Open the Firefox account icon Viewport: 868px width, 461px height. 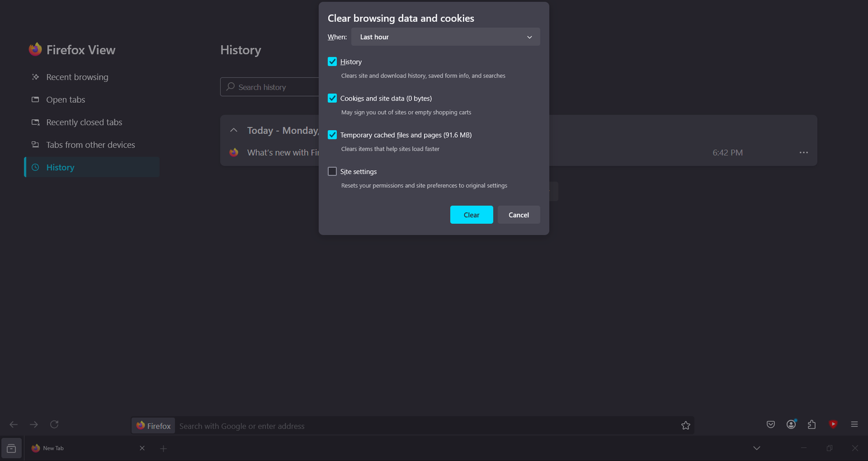click(791, 425)
